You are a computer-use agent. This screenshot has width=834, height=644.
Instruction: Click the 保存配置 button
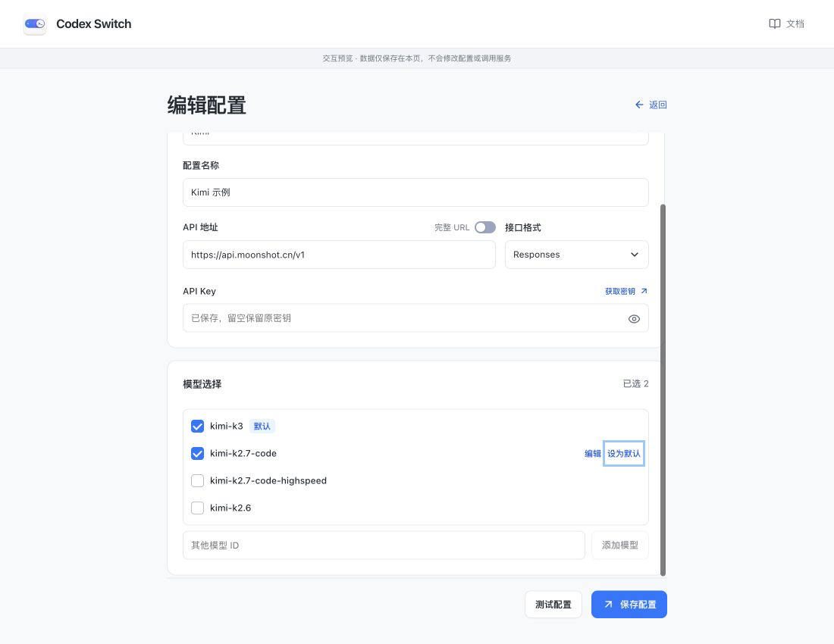click(629, 605)
